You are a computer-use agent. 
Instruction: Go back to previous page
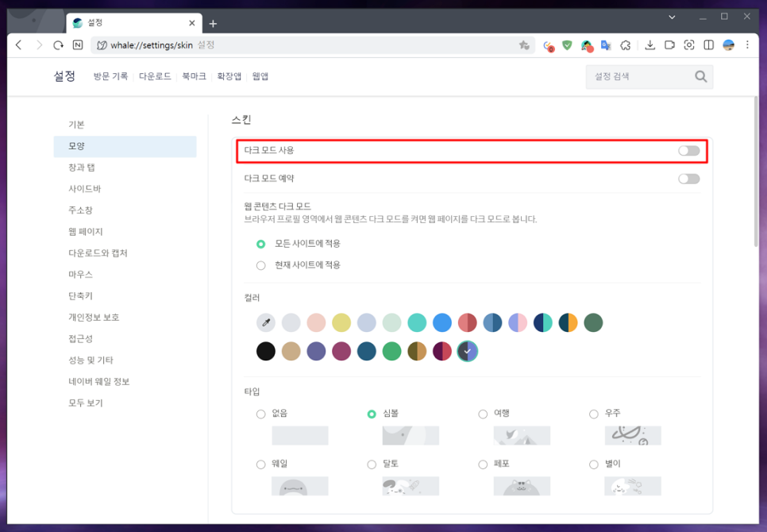click(18, 45)
